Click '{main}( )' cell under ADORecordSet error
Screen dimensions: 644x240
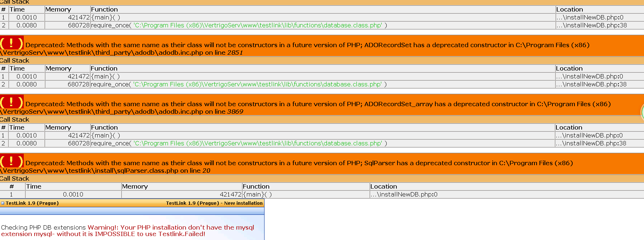[x=105, y=76]
